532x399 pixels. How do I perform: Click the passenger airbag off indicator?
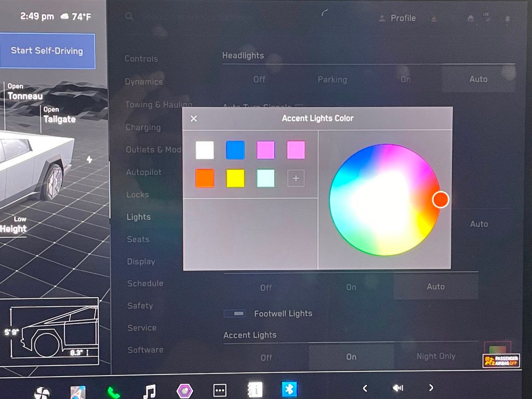(x=501, y=361)
